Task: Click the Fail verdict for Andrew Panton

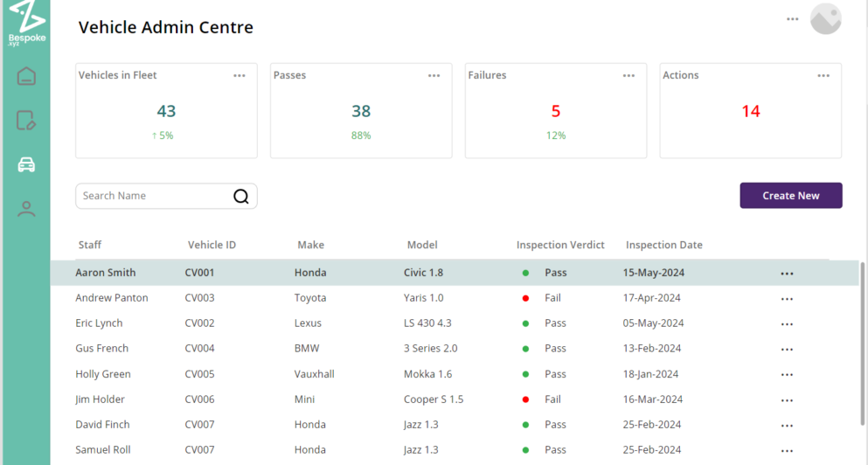Action: pyautogui.click(x=552, y=298)
